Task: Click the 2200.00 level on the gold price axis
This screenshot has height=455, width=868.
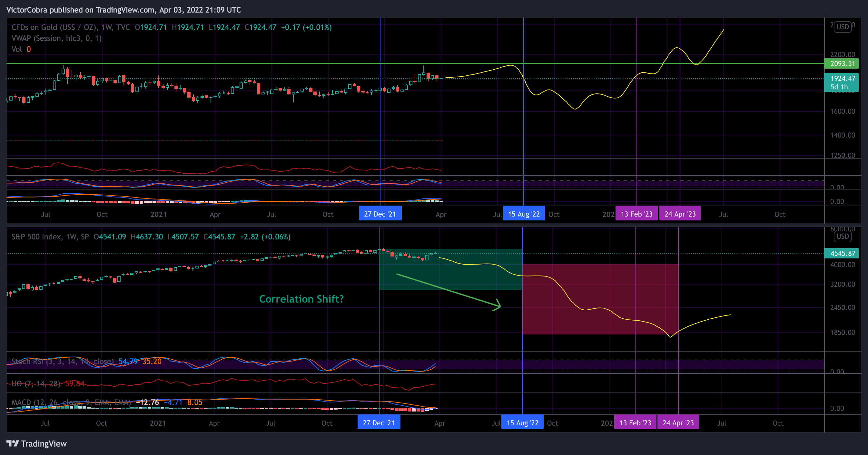Action: tap(843, 54)
